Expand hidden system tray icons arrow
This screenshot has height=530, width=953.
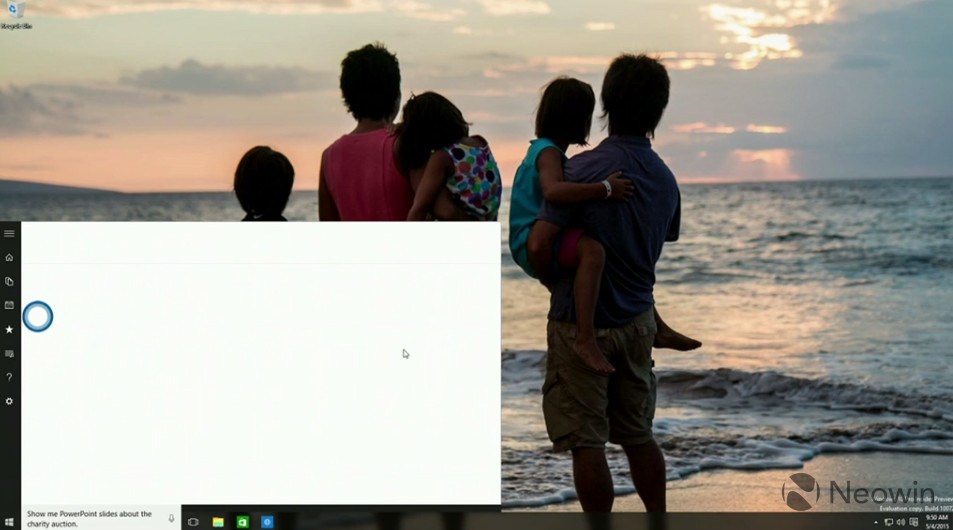coord(877,521)
